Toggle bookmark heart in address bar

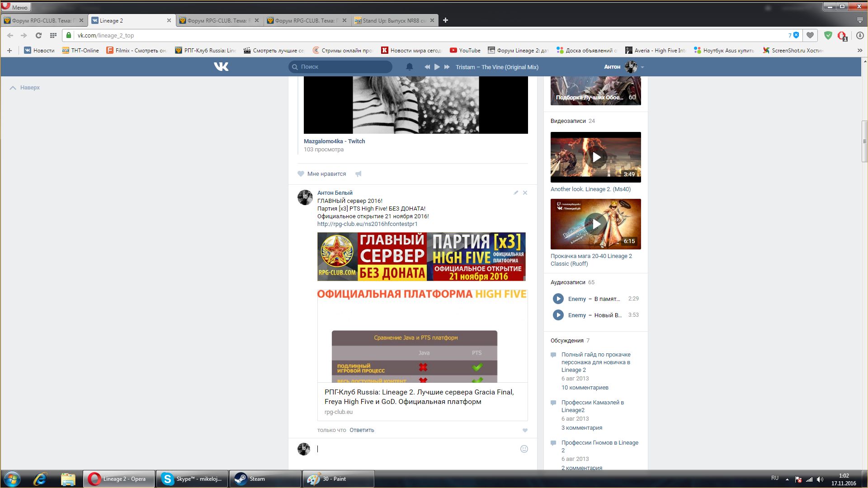pyautogui.click(x=810, y=35)
